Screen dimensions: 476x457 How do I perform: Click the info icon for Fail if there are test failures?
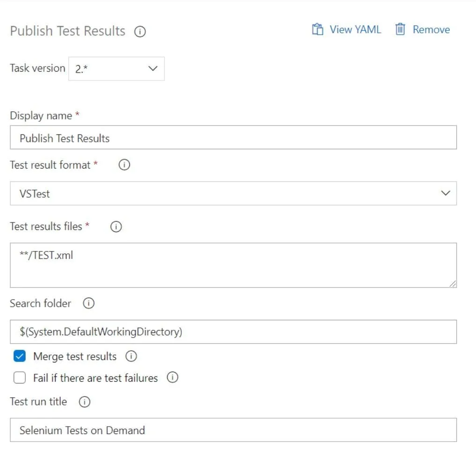coord(173,378)
